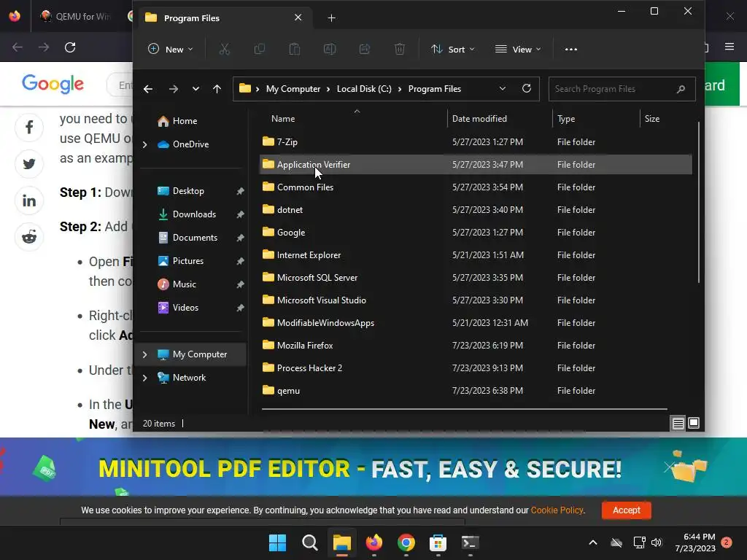Share page on Reddit in browser
Image resolution: width=747 pixels, height=560 pixels.
point(29,237)
